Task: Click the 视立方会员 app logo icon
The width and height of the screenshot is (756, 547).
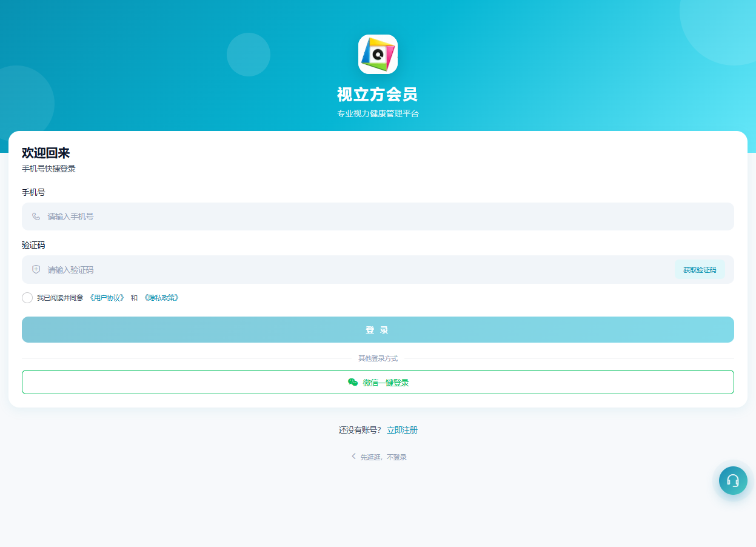Action: (x=378, y=54)
